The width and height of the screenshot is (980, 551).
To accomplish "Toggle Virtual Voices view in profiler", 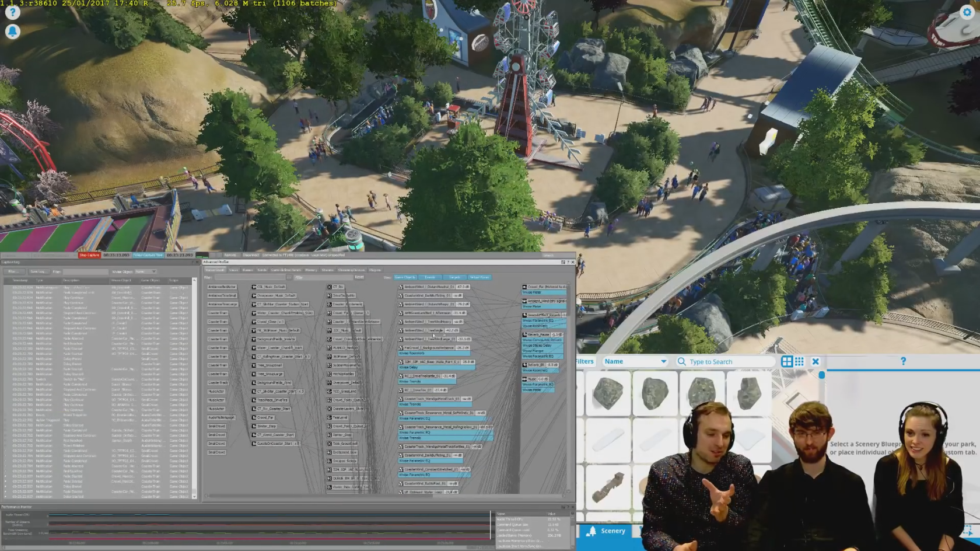I will pos(480,277).
